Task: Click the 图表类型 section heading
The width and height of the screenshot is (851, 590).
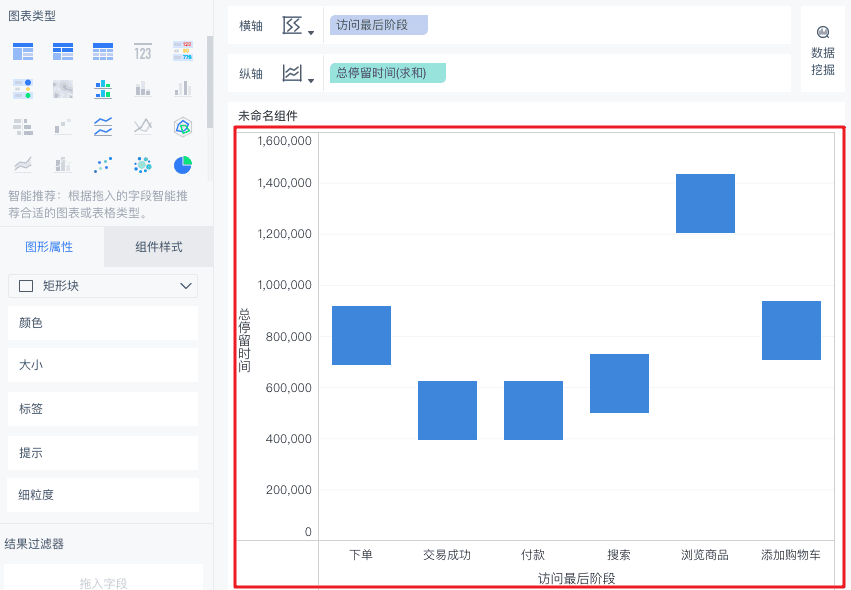Action: coord(31,16)
